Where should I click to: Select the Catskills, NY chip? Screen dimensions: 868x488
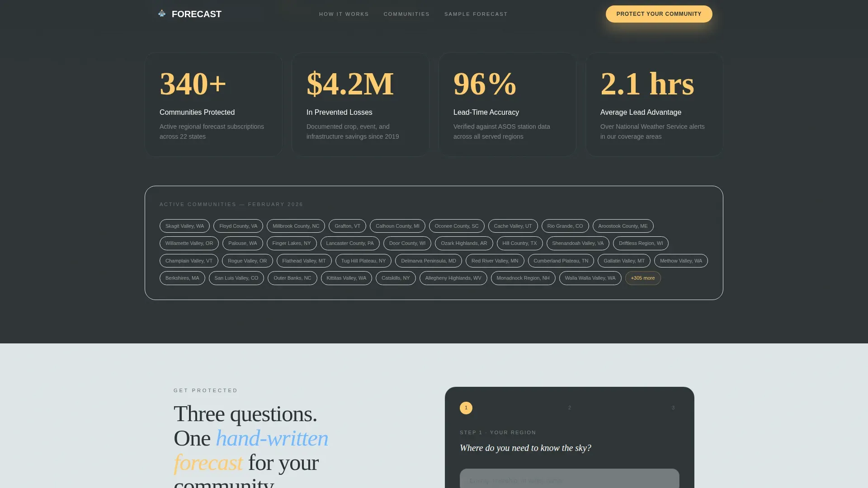tap(396, 278)
